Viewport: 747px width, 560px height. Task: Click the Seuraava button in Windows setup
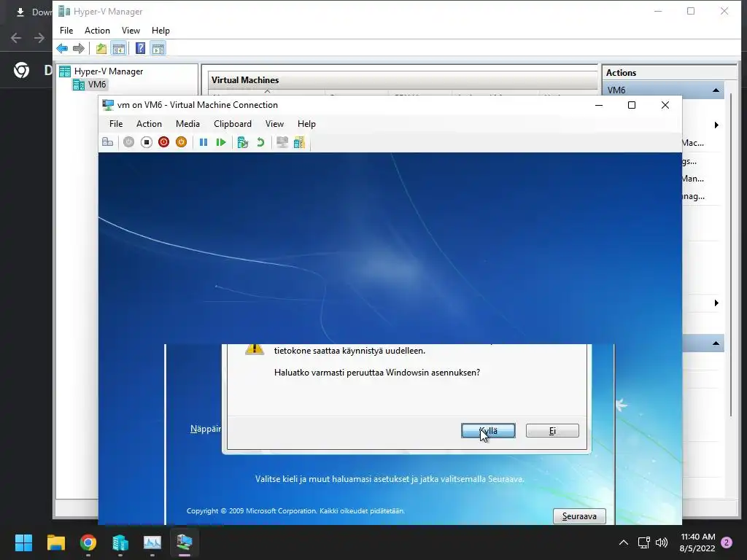[579, 516]
